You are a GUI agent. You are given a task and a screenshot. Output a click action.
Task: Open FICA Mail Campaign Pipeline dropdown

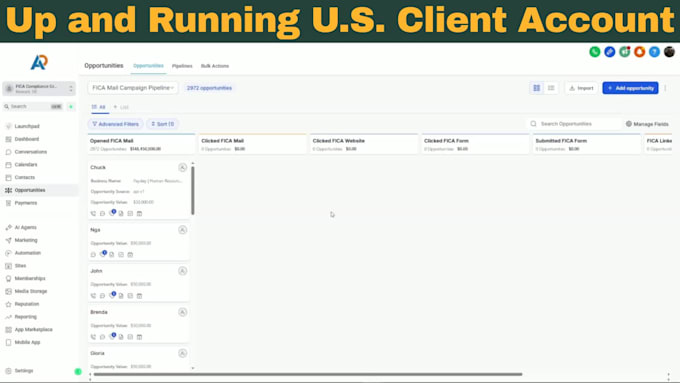[133, 88]
